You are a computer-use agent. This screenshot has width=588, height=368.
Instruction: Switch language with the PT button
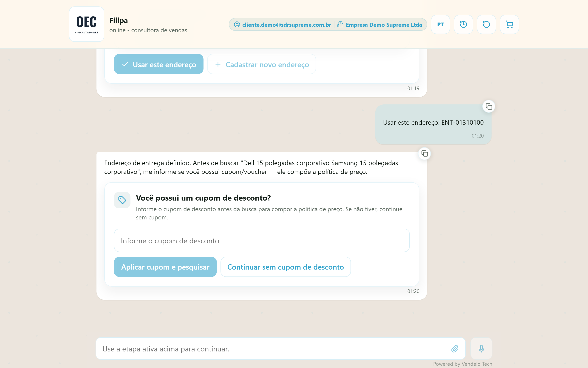pos(440,24)
